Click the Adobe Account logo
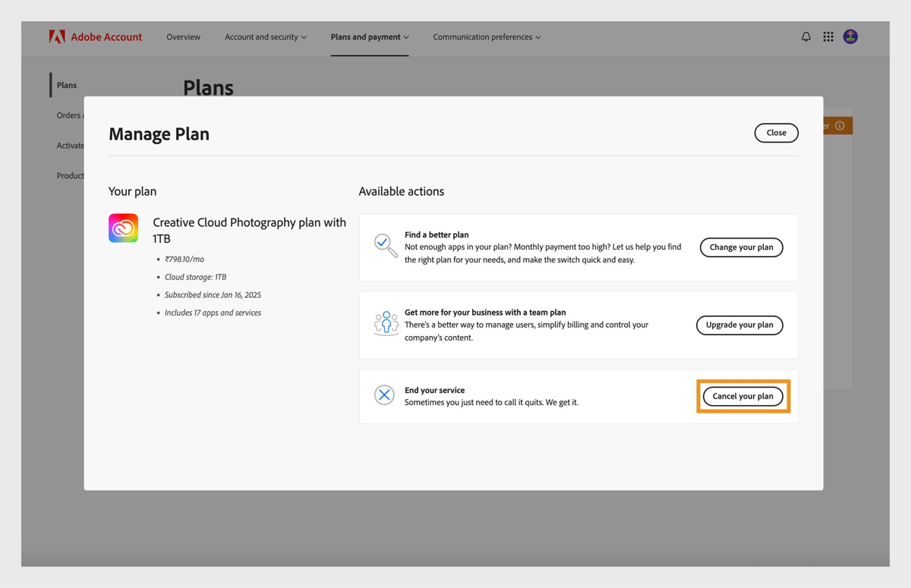911x588 pixels. tap(95, 37)
